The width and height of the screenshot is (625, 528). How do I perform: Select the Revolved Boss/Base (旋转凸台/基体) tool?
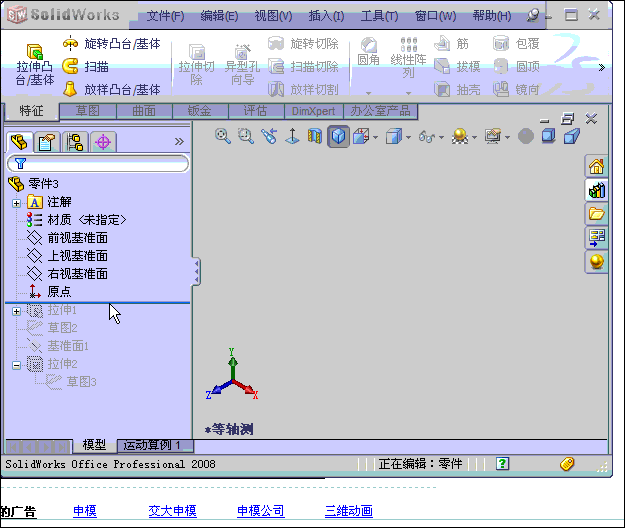[x=111, y=43]
